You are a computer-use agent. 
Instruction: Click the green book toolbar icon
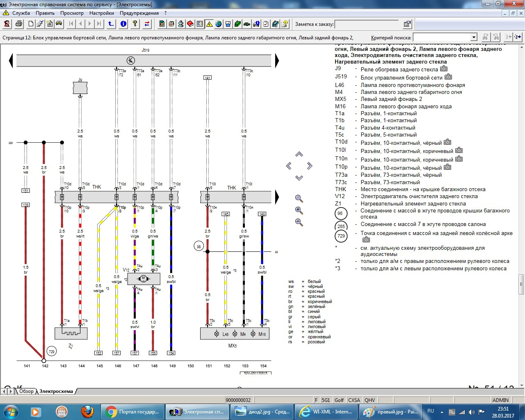237,24
